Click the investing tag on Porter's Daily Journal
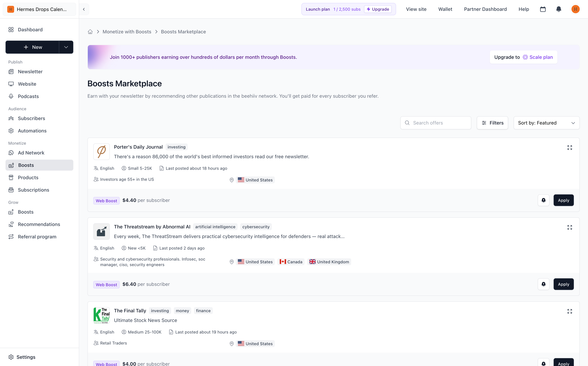 point(176,147)
